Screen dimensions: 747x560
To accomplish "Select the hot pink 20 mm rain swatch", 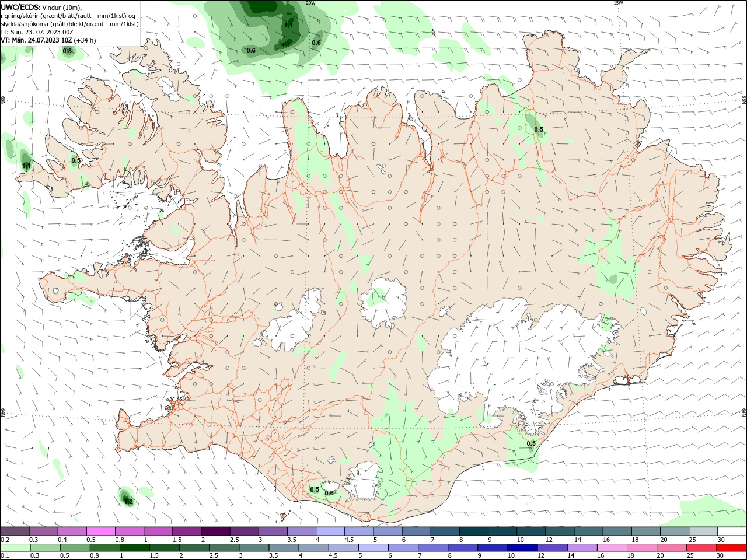I will 673,548.
